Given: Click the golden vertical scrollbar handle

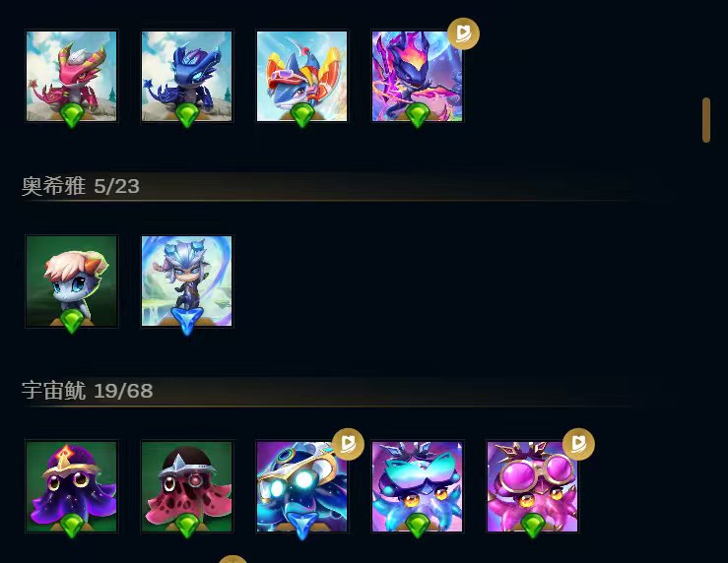Looking at the screenshot, I should (x=706, y=120).
